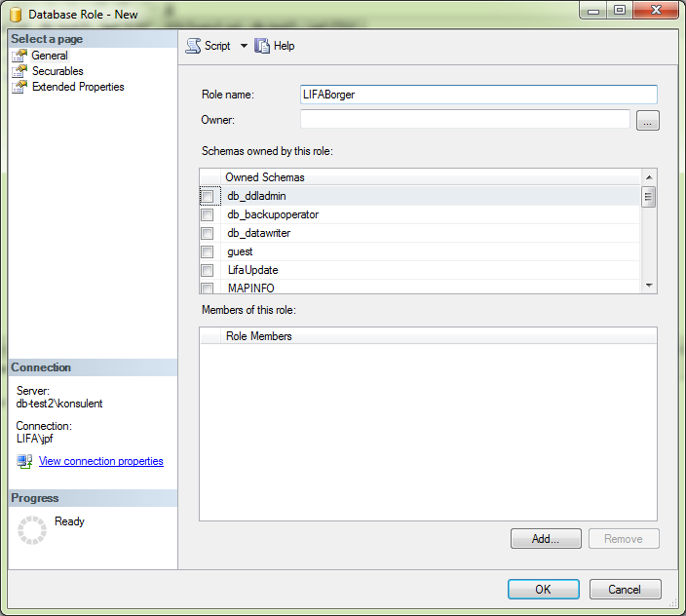Switch to Securables page
The height and width of the screenshot is (616, 686).
[x=57, y=71]
